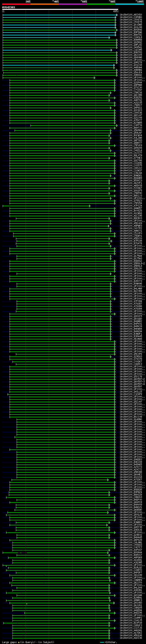Open hit UniRef100_C0PHB0
Screen dimensions: 146x644
[x=131, y=17]
